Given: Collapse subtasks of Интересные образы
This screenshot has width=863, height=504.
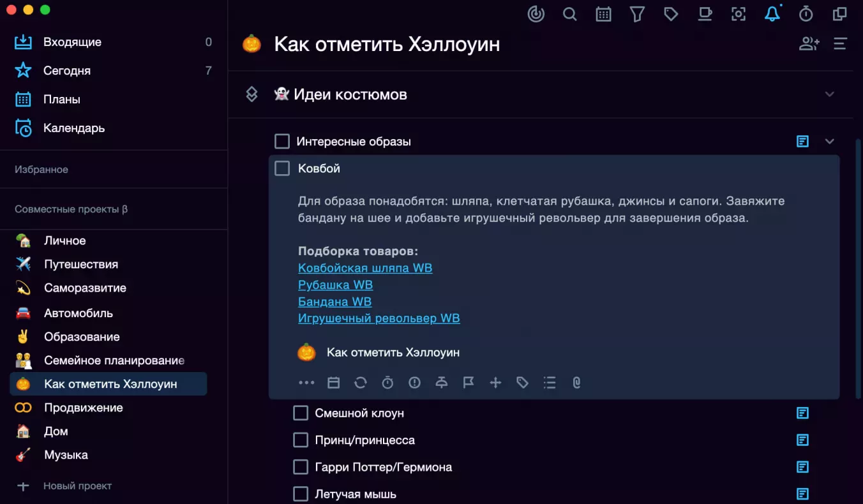Looking at the screenshot, I should click(x=830, y=142).
